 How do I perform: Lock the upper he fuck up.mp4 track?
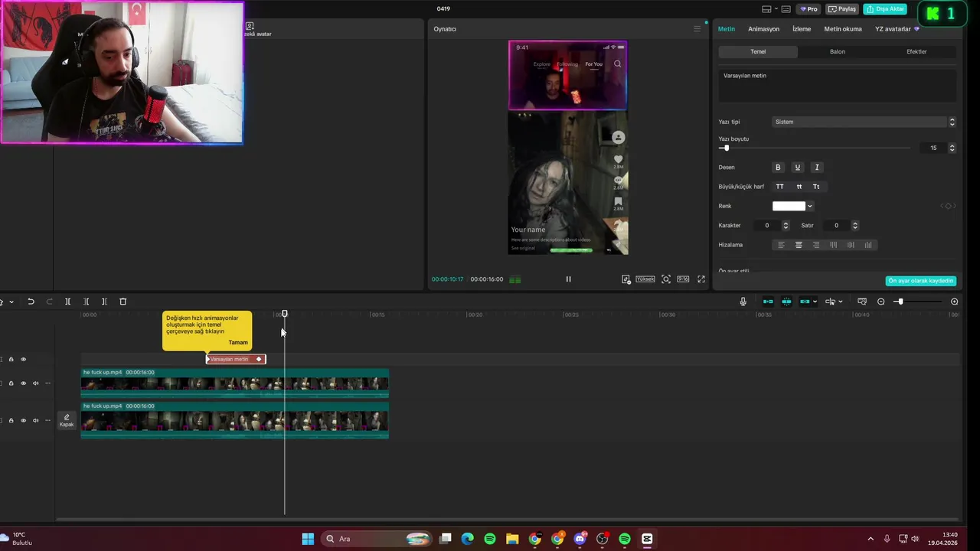11,383
